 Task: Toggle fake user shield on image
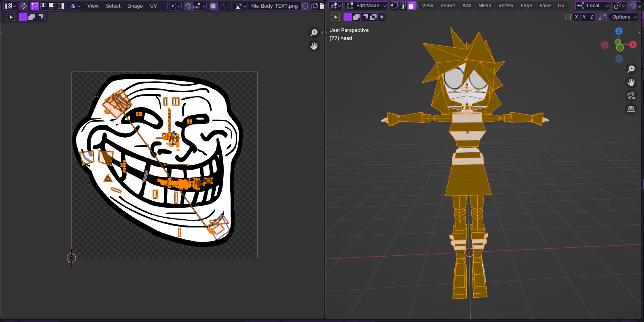[x=305, y=6]
